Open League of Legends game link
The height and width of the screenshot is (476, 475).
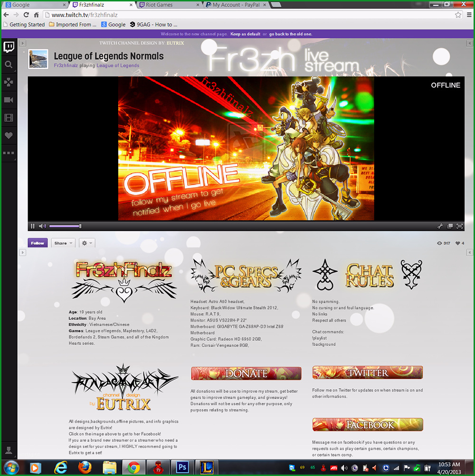[x=118, y=65]
